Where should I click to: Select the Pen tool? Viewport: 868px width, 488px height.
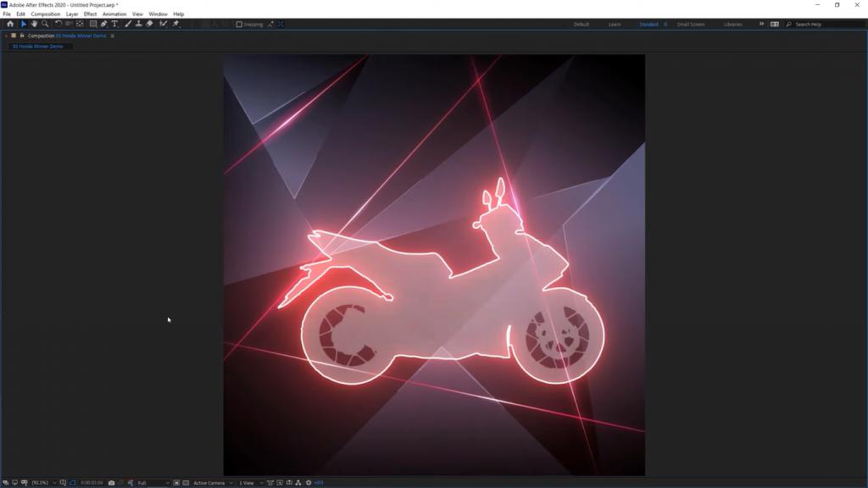pyautogui.click(x=104, y=24)
